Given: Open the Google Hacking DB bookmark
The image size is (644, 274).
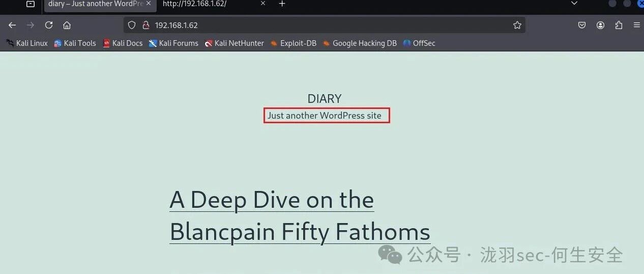Looking at the screenshot, I should [360, 43].
